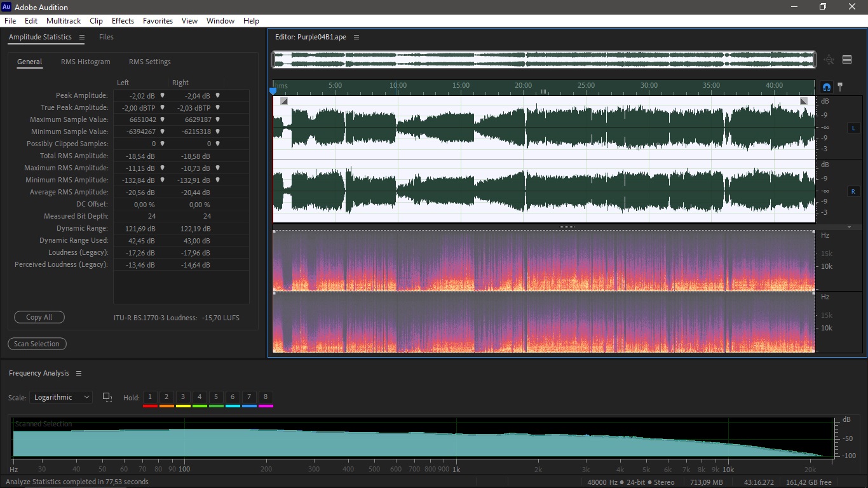The height and width of the screenshot is (488, 868).
Task: Click the fade-out handle at waveform end
Action: (x=804, y=101)
